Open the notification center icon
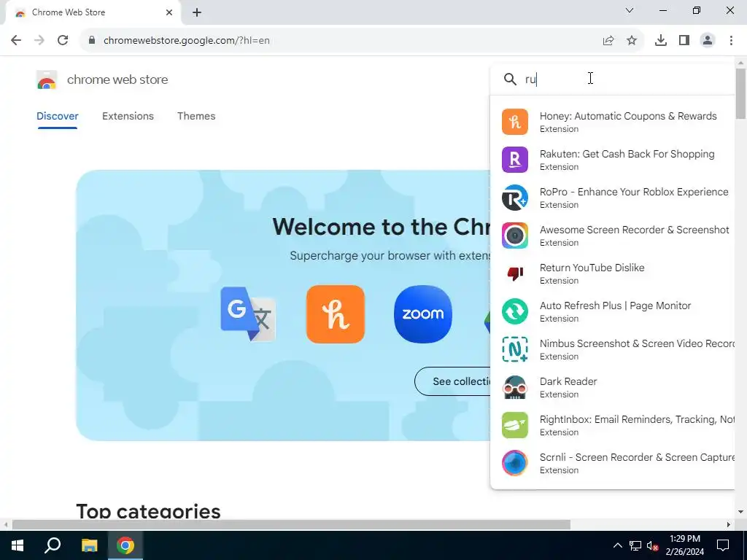Screen dimensions: 747x560 (723, 545)
